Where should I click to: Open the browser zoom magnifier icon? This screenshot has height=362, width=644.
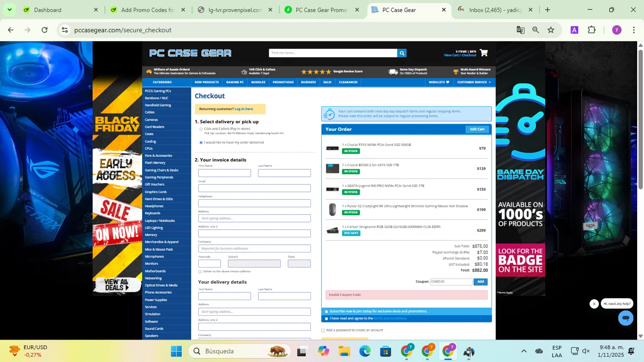(x=535, y=30)
